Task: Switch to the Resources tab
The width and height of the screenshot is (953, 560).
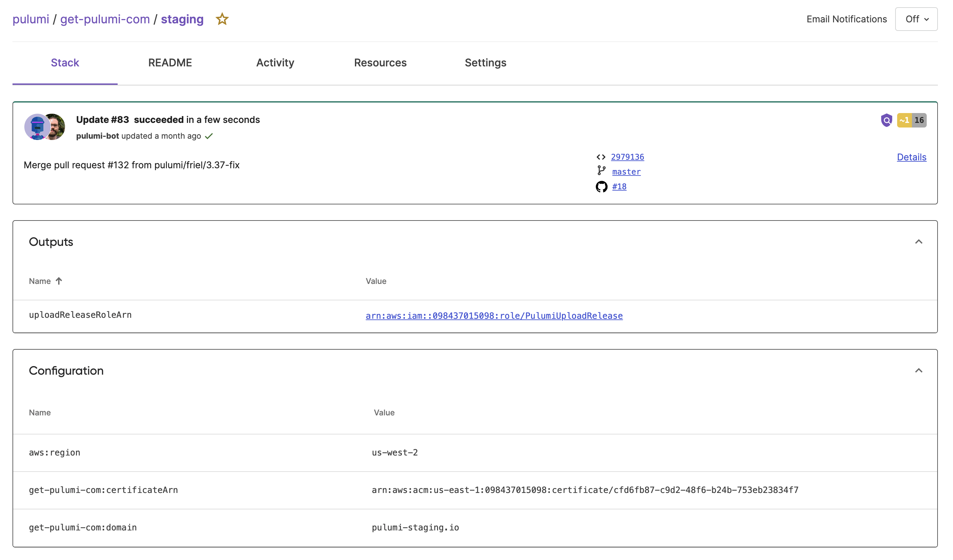Action: (x=380, y=62)
